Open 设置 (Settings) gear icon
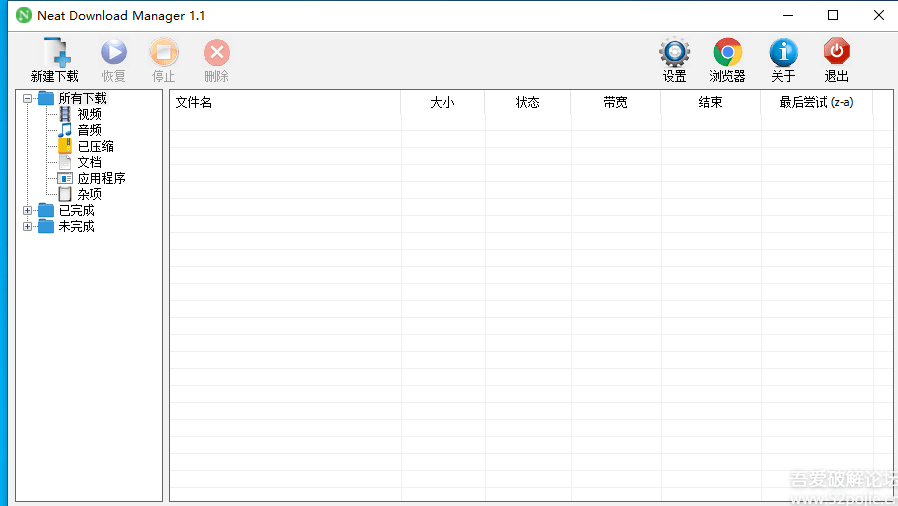 (x=674, y=53)
